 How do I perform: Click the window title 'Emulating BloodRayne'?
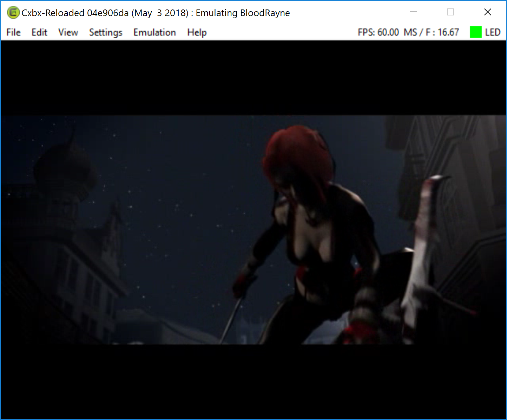click(x=243, y=13)
